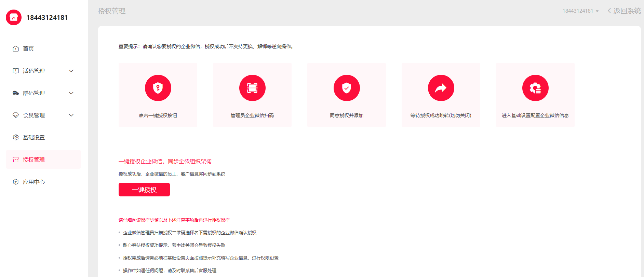Click the 群码管理 chat bubble icon

(x=16, y=93)
